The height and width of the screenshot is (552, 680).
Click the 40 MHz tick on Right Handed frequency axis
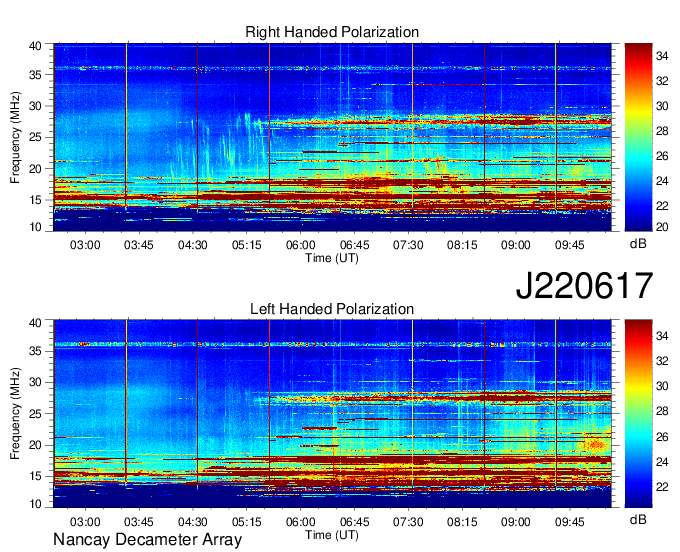35,46
